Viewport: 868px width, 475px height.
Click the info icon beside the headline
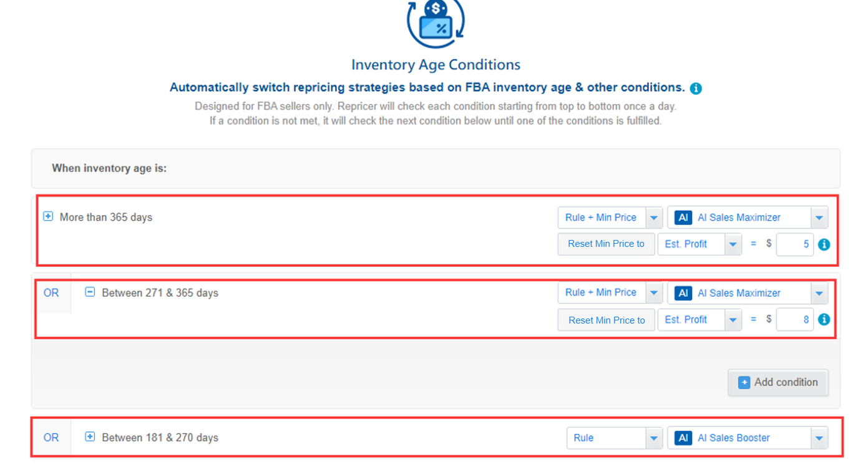pyautogui.click(x=696, y=88)
